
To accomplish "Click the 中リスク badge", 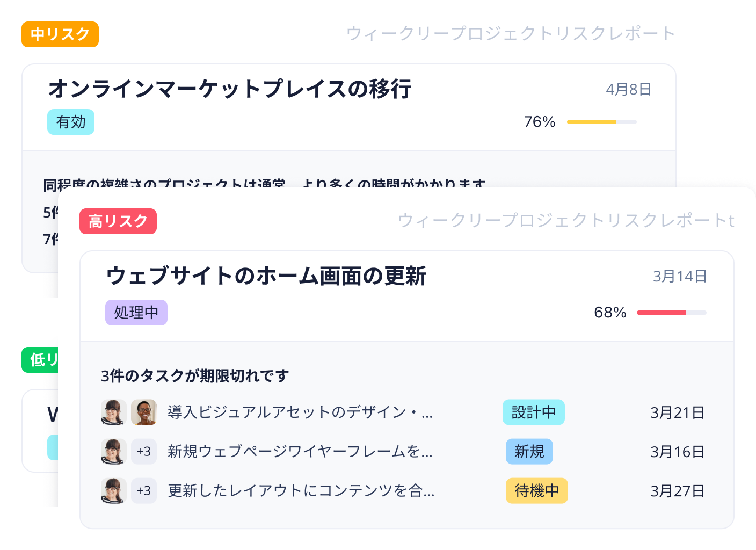I will (x=60, y=34).
